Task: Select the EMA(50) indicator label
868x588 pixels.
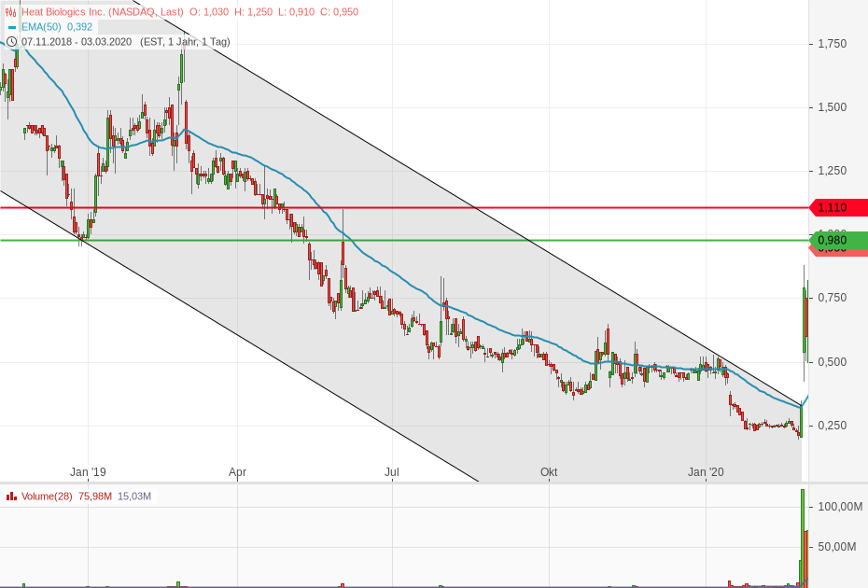Action: (42, 26)
